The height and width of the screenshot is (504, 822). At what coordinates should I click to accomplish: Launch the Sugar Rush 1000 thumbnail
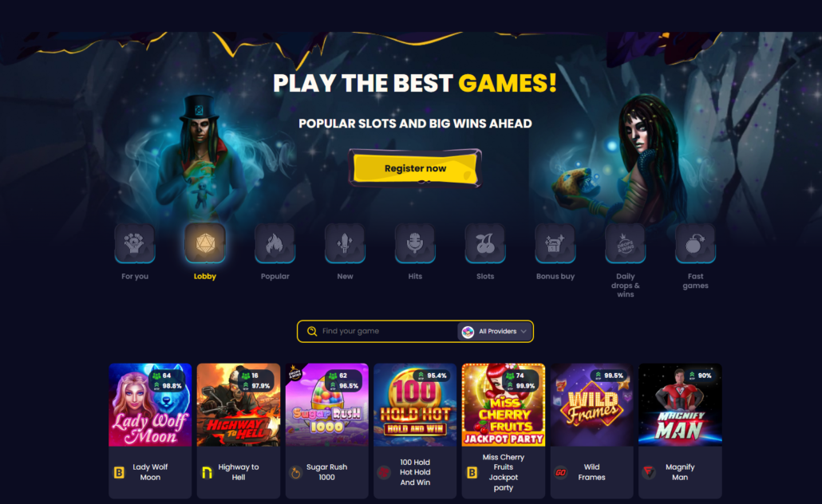click(327, 405)
